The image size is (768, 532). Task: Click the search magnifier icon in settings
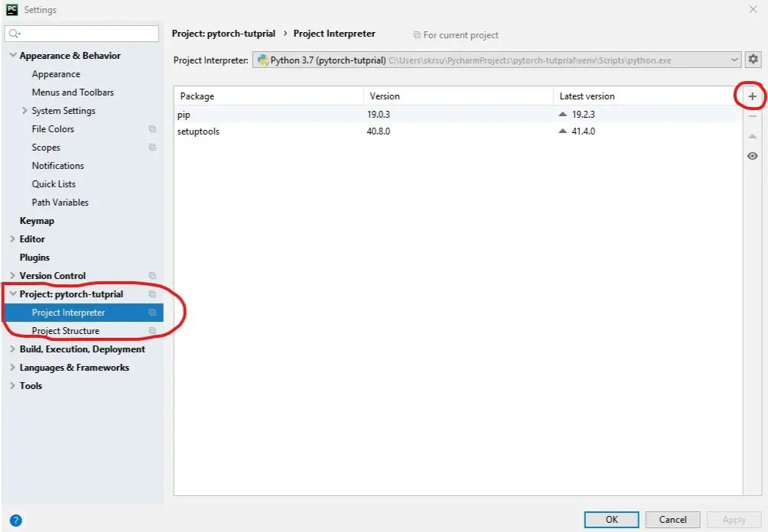click(14, 34)
